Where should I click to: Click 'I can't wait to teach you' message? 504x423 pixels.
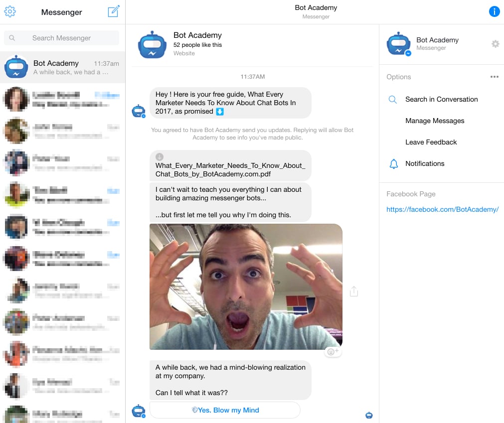tap(230, 202)
